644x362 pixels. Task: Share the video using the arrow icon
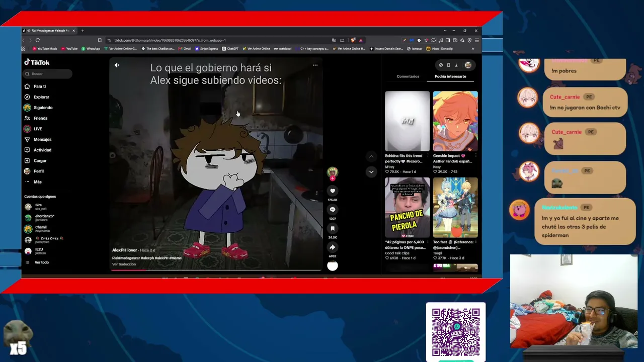click(333, 247)
